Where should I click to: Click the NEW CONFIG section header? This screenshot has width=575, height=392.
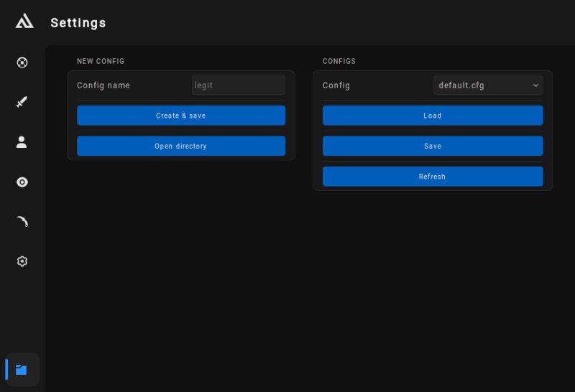click(101, 62)
